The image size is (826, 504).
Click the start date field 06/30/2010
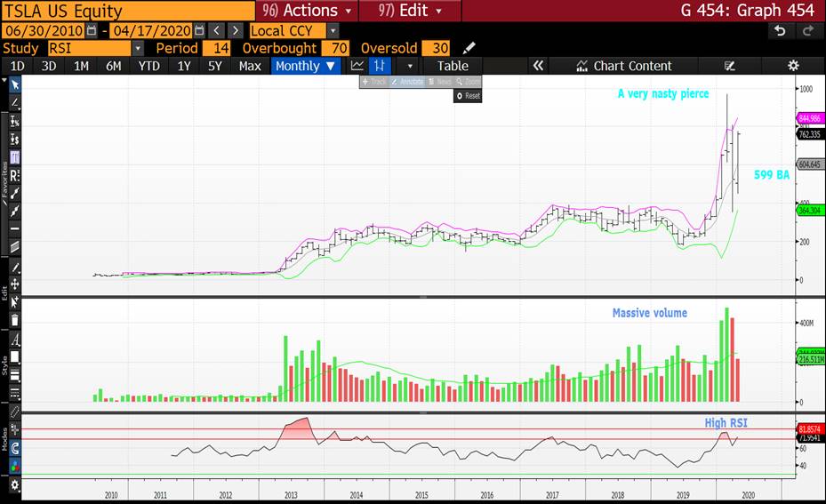click(x=44, y=31)
